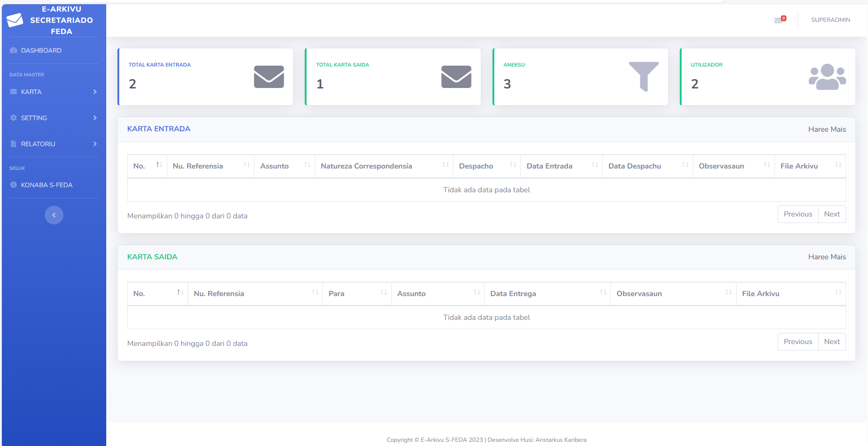
Task: Click the Aneksu funnel icon
Action: click(643, 76)
